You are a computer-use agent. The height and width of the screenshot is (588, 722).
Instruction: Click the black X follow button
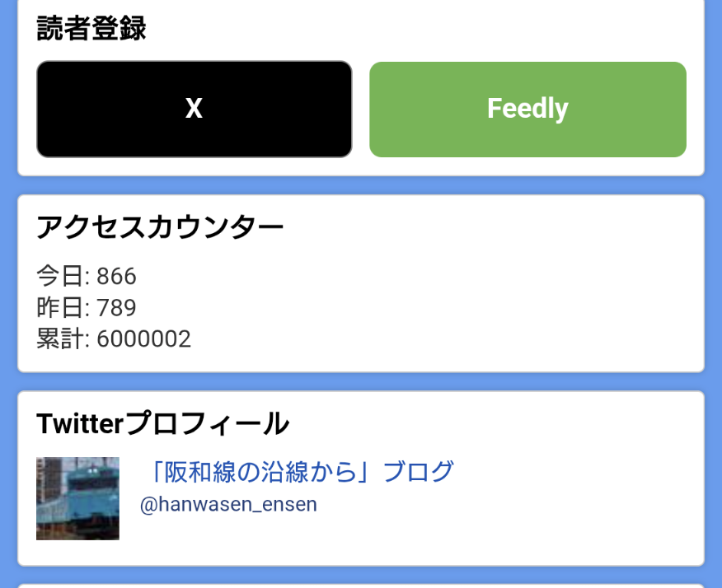[195, 109]
